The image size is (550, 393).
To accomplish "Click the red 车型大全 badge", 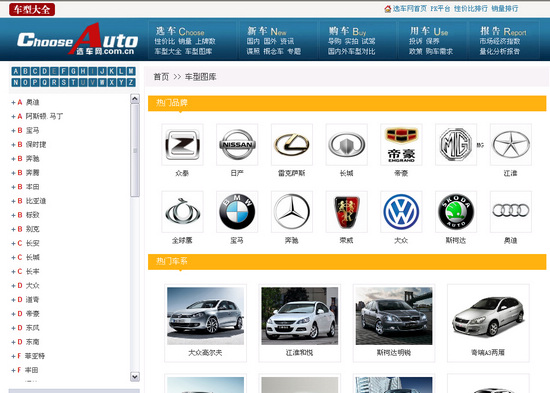I will tap(32, 9).
